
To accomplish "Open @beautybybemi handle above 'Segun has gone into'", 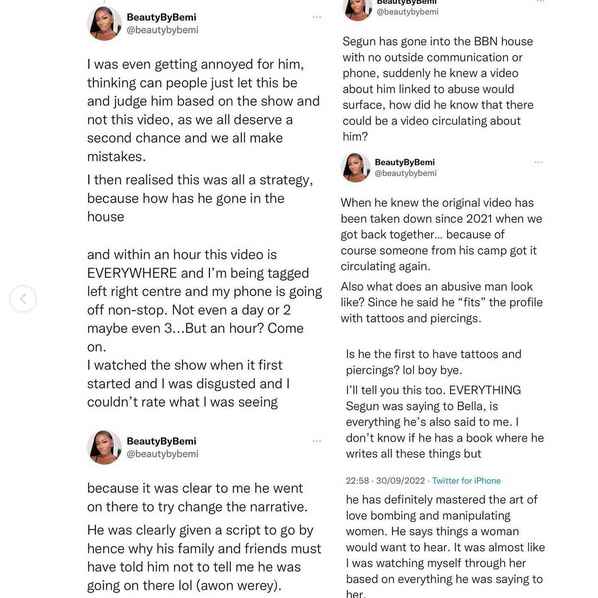I will (x=407, y=12).
